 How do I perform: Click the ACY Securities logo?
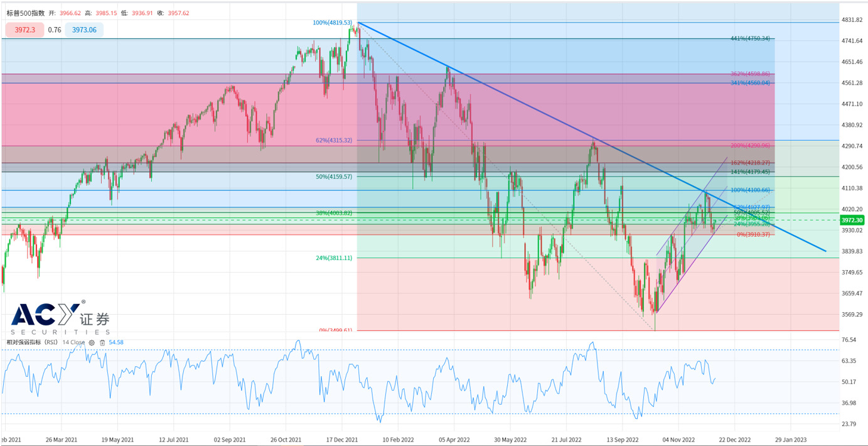(60, 318)
